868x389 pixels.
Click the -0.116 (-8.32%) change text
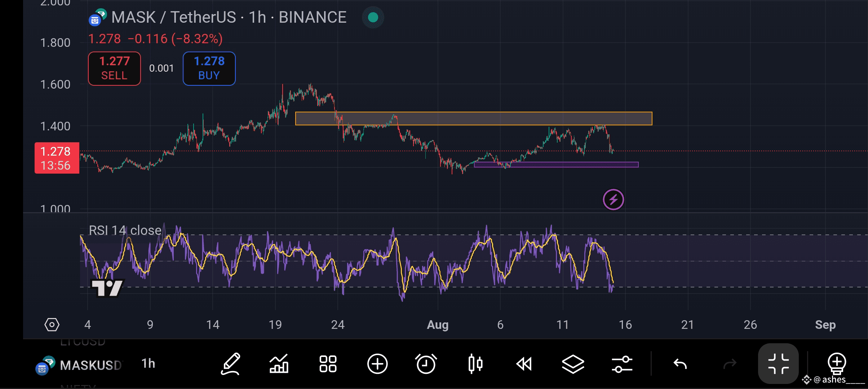point(175,39)
